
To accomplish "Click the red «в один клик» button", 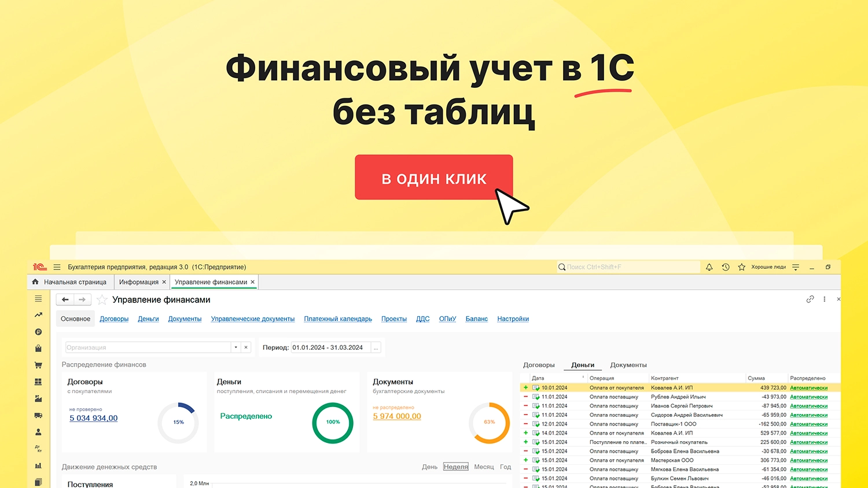I will click(x=433, y=178).
